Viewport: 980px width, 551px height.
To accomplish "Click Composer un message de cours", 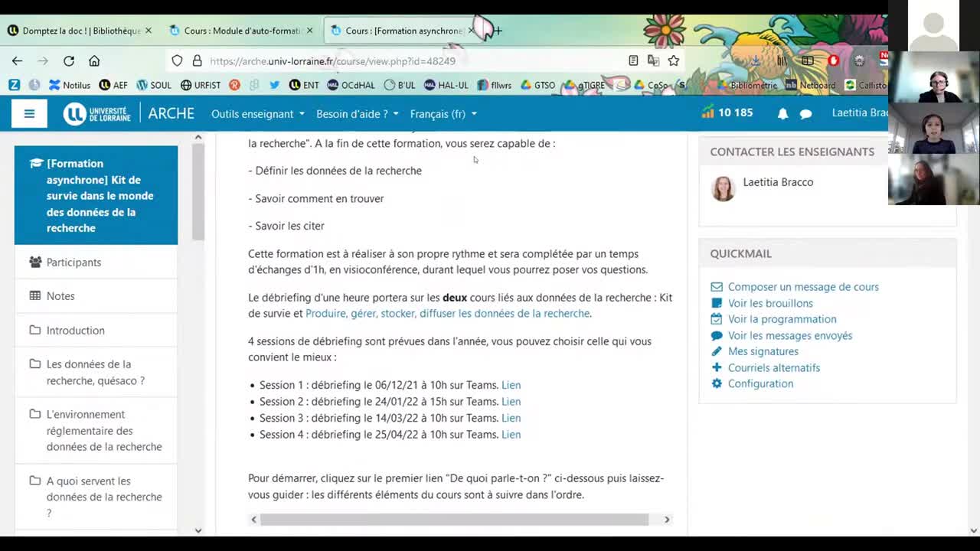I will [x=803, y=287].
